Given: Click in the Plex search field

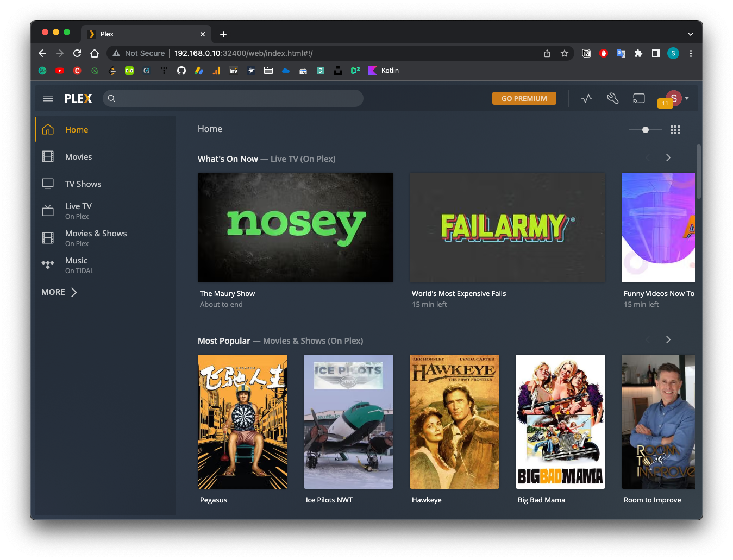Looking at the screenshot, I should pos(233,98).
